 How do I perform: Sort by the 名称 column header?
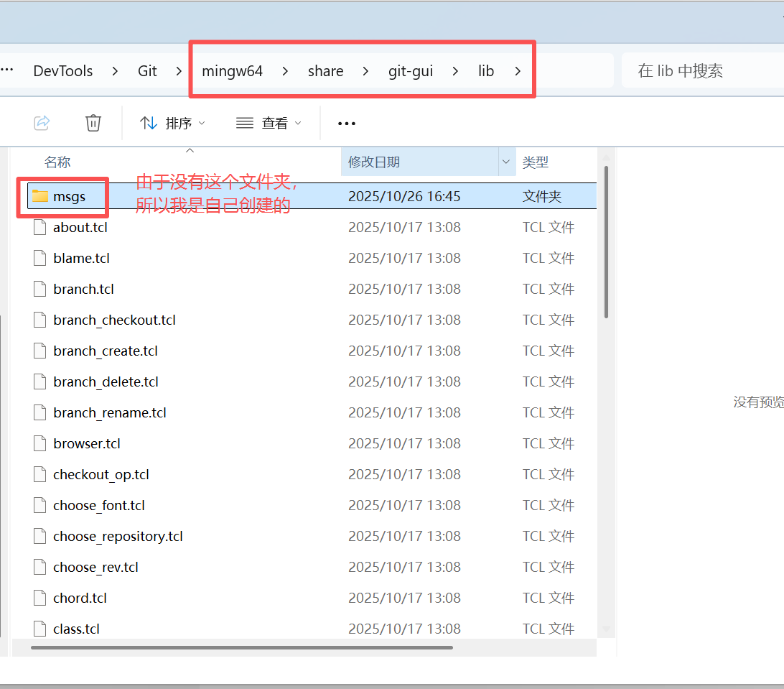(57, 162)
